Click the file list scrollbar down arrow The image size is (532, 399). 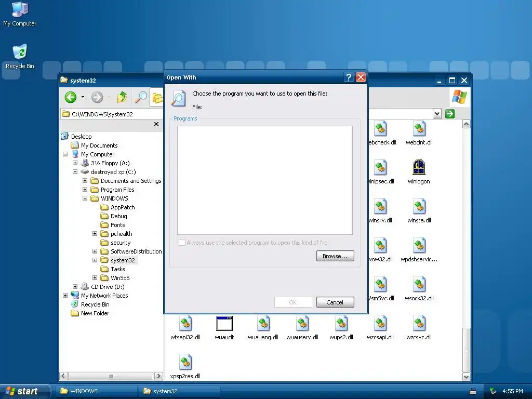[466, 376]
